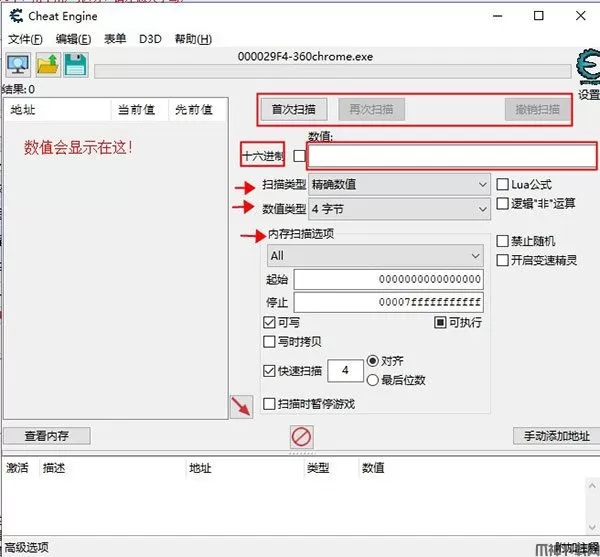Viewport: 600px width, 557px height.
Task: Click 撤销扫描 button
Action: [537, 109]
